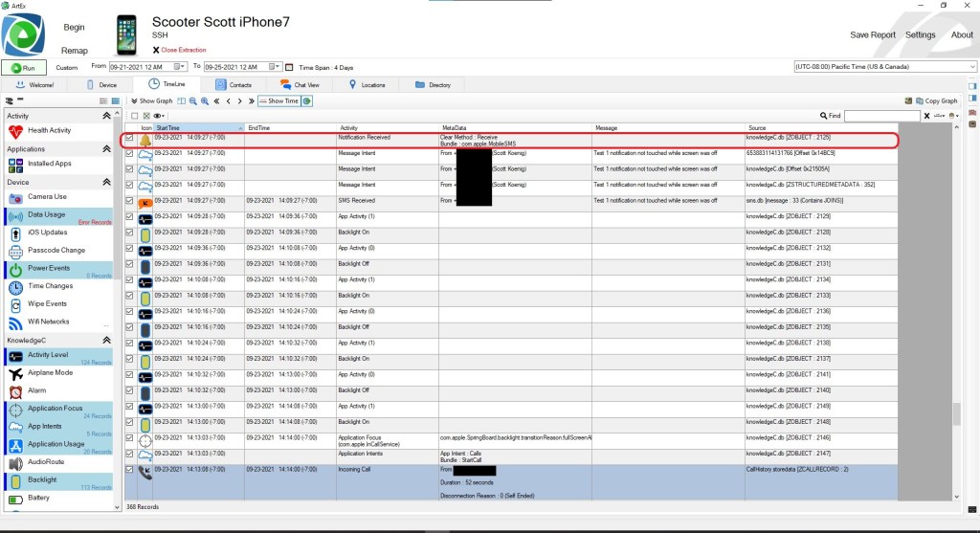Image resolution: width=980 pixels, height=533 pixels.
Task: Toggle checkbox for the Incoming Call row
Action: pyautogui.click(x=130, y=470)
